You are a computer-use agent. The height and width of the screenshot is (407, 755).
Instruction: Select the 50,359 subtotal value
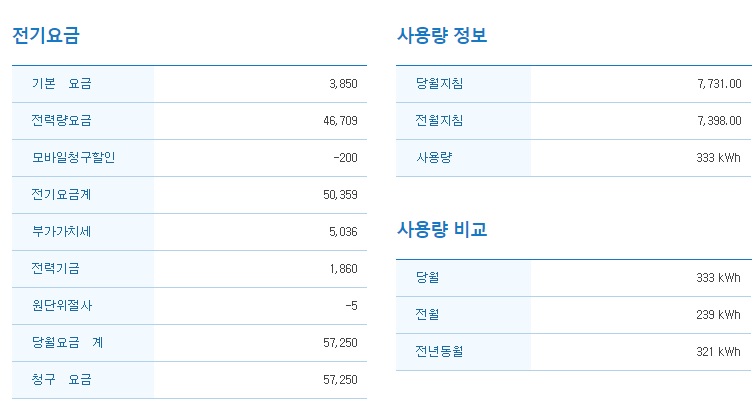(x=340, y=195)
